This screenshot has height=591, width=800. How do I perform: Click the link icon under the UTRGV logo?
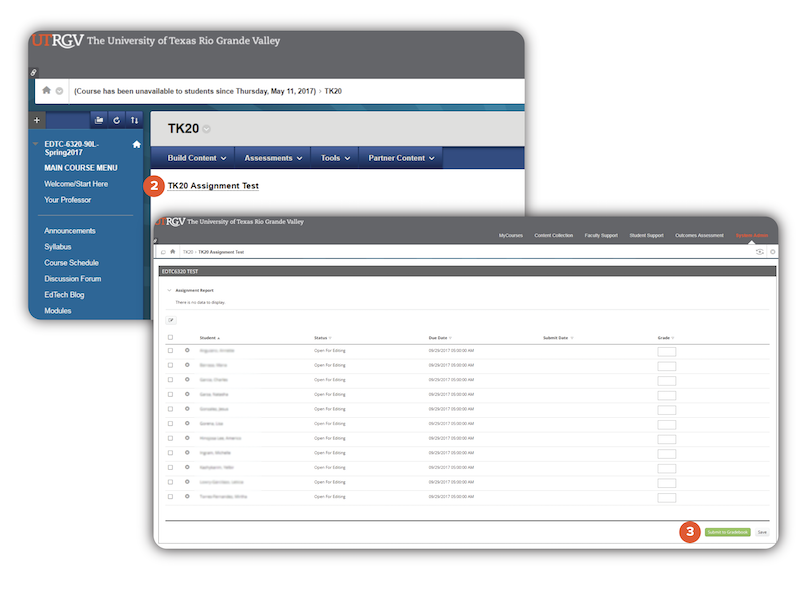(33, 72)
